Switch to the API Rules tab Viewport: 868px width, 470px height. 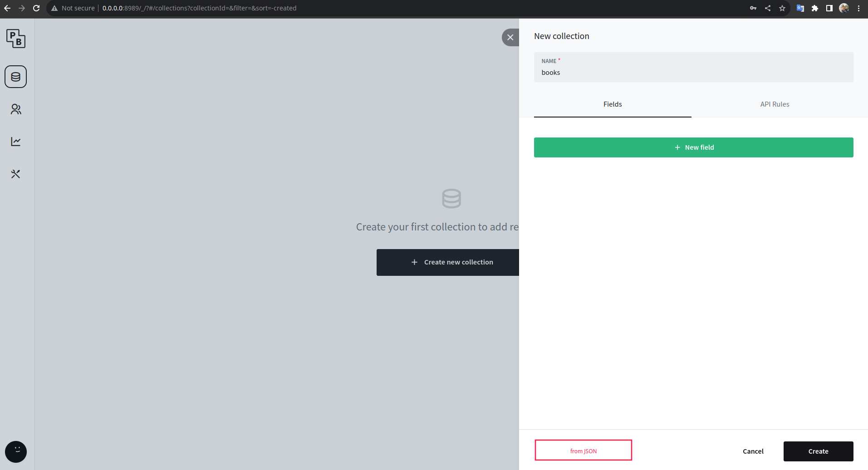774,104
